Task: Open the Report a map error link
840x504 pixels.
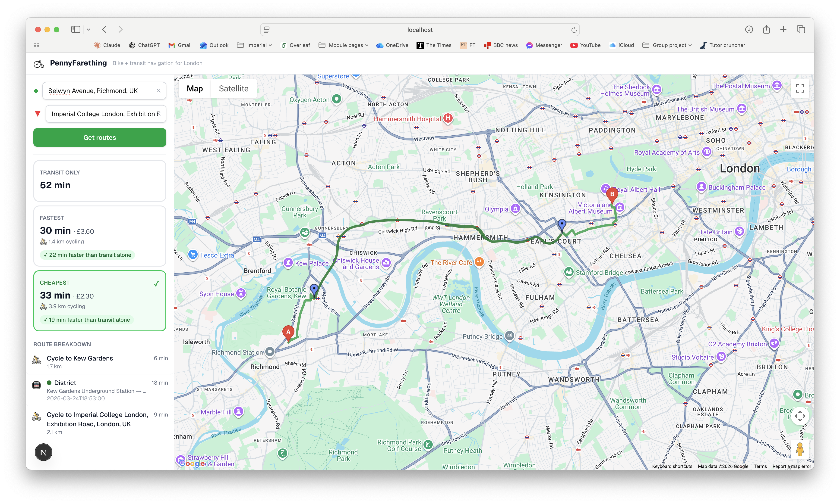Action: [791, 466]
